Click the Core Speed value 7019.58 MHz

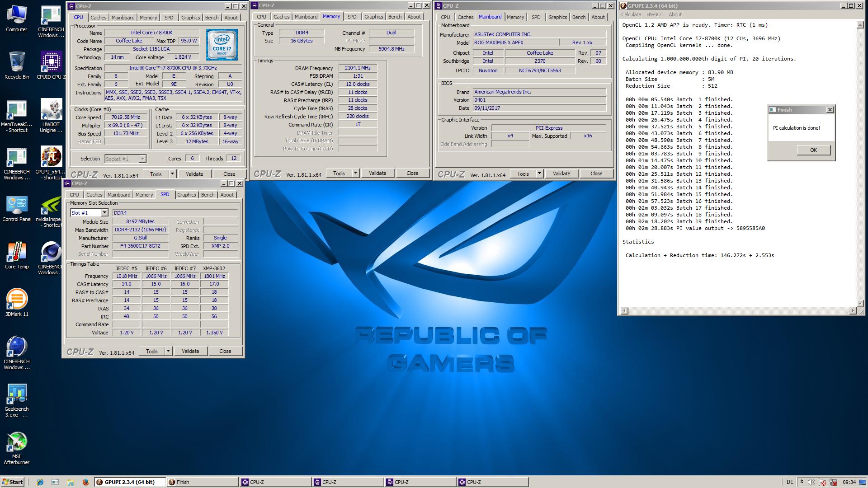(126, 117)
